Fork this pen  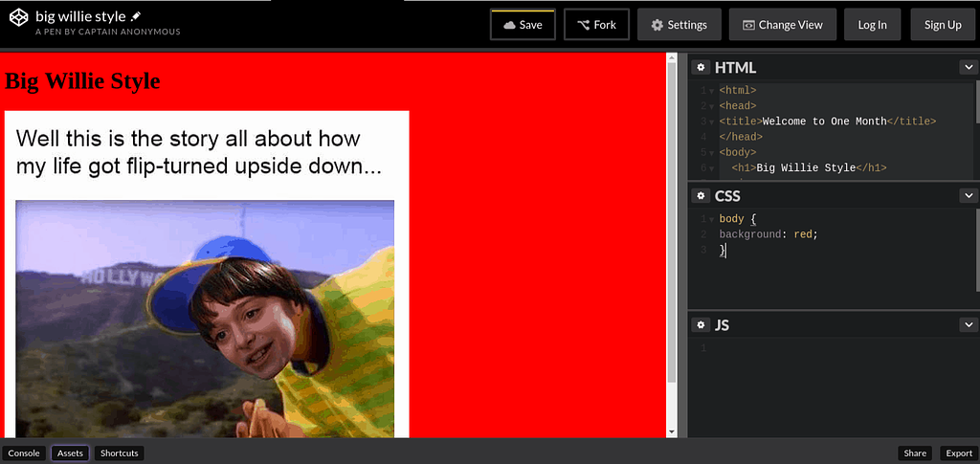[x=596, y=25]
